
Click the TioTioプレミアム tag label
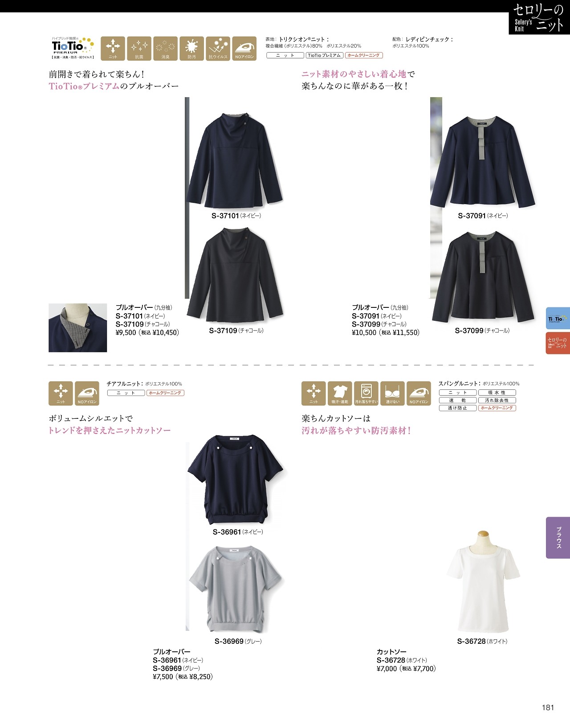click(x=325, y=55)
